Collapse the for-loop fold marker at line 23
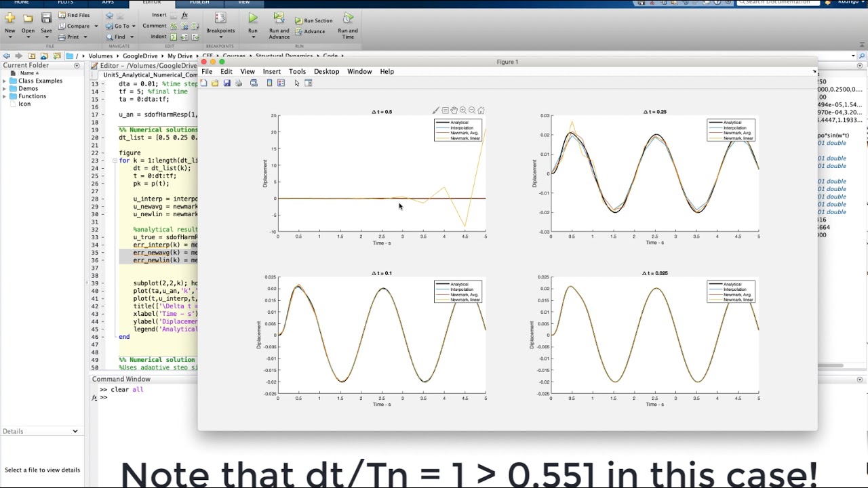Screen dimensions: 868x488 coord(115,161)
